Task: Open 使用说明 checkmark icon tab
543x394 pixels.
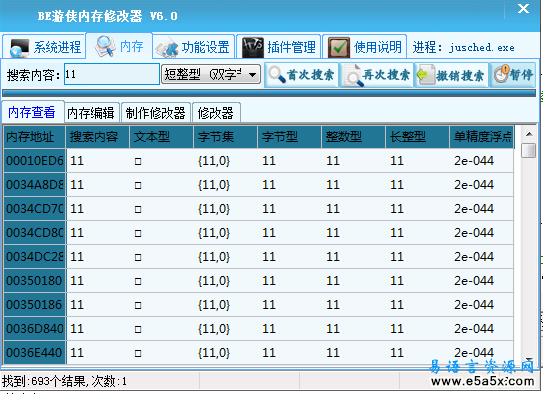Action: (x=364, y=47)
